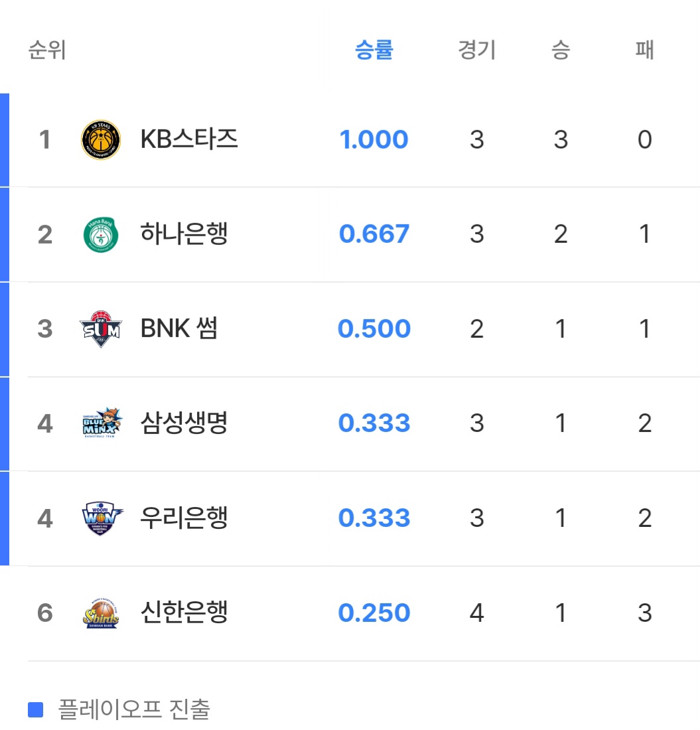Image resolution: width=700 pixels, height=730 pixels.
Task: Open the 삼성생명 team name
Action: [x=184, y=423]
